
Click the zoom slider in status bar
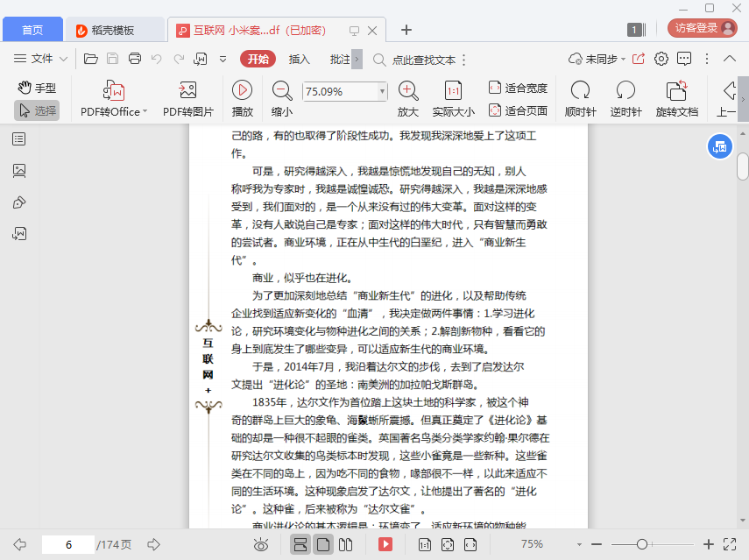pyautogui.click(x=642, y=544)
